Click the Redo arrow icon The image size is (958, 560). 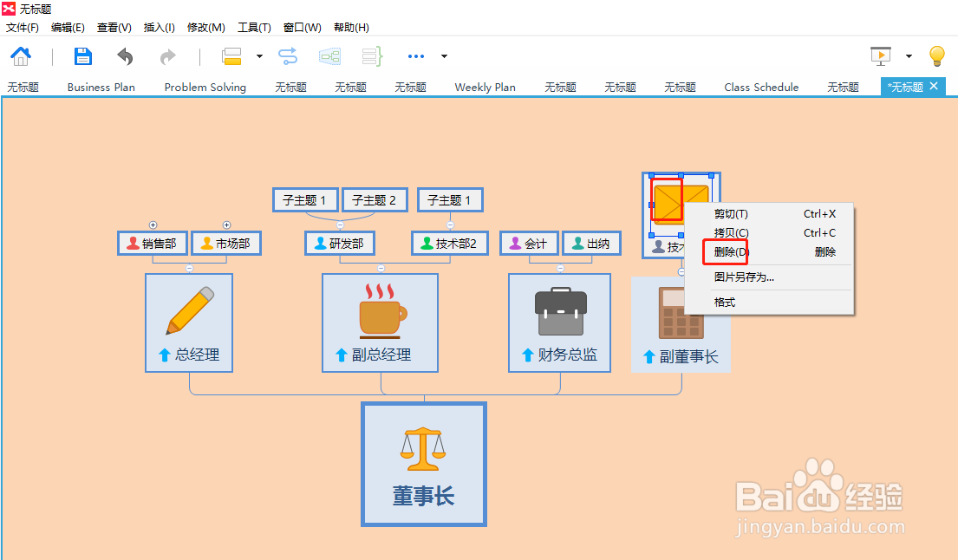click(166, 55)
